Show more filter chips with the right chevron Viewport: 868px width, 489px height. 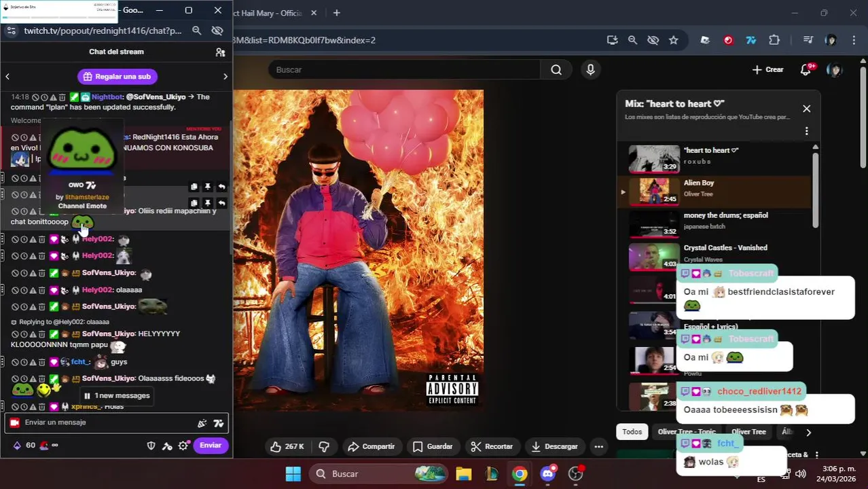[808, 432]
